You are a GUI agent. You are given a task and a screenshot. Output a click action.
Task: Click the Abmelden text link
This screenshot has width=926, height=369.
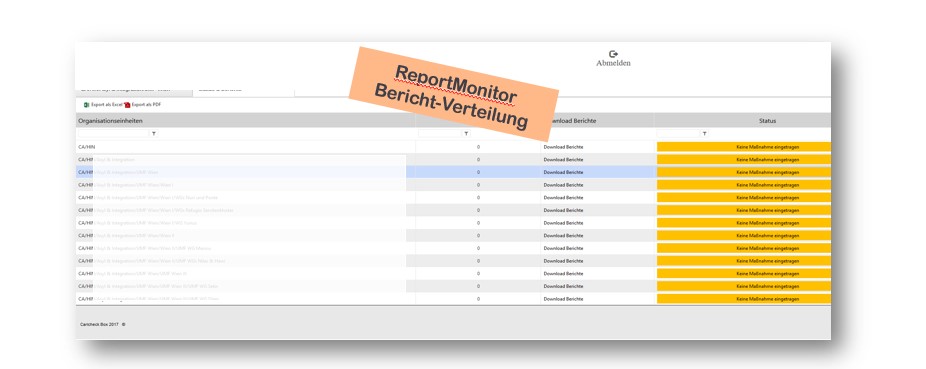pos(613,63)
